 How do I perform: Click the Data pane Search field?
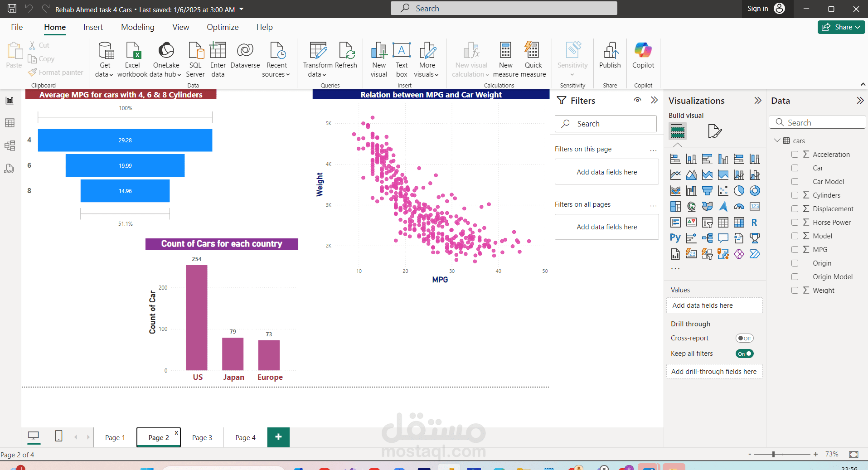(x=817, y=122)
